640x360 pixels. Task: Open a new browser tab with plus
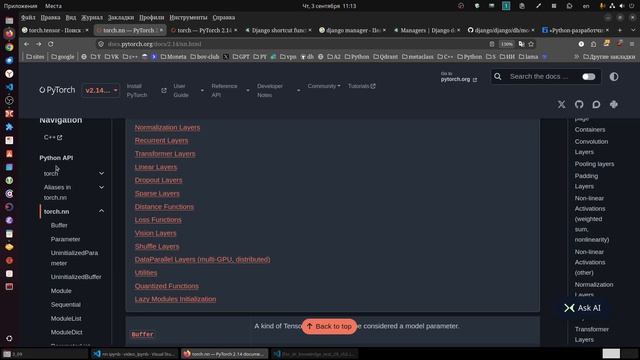tap(620, 30)
